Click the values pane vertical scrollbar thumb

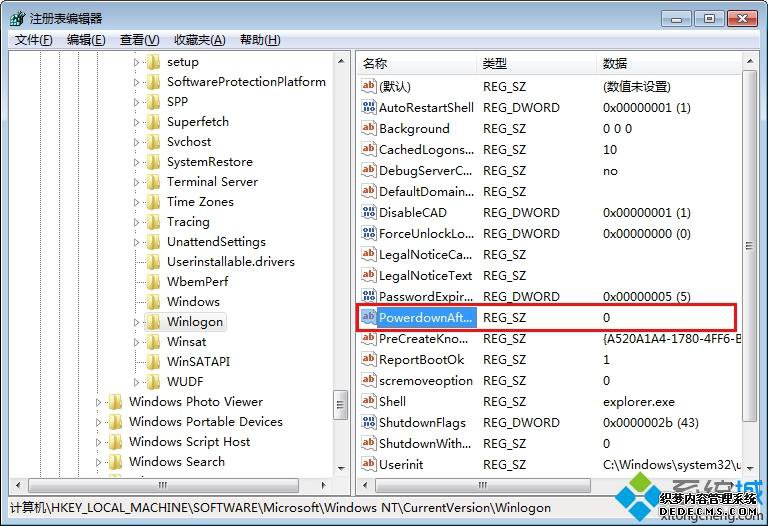coord(750,246)
